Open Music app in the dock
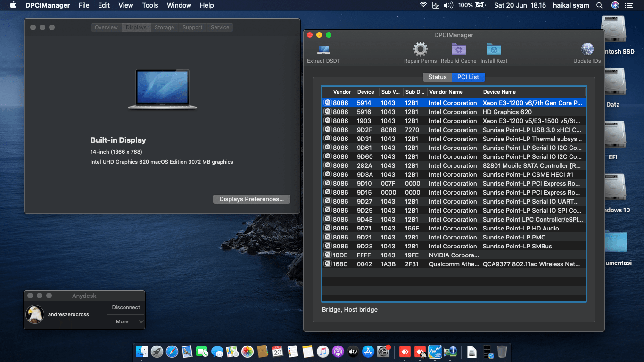The image size is (644, 362). 322,351
